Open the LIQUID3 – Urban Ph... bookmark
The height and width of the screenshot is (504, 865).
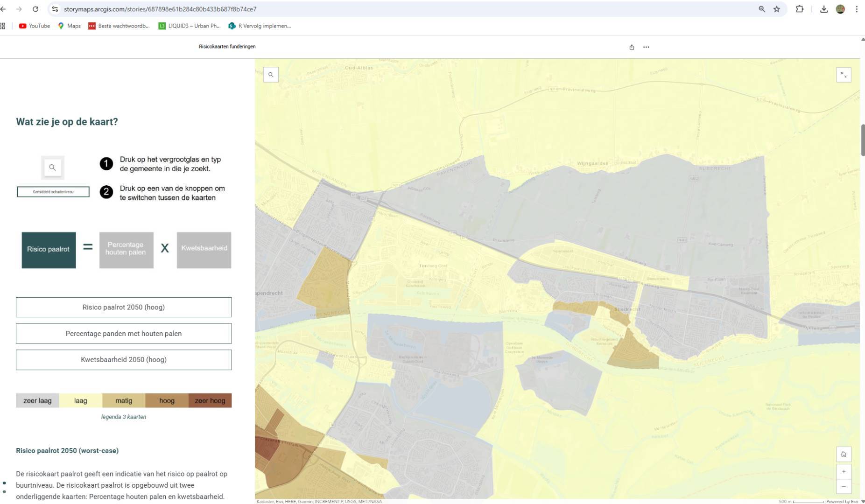pyautogui.click(x=190, y=26)
